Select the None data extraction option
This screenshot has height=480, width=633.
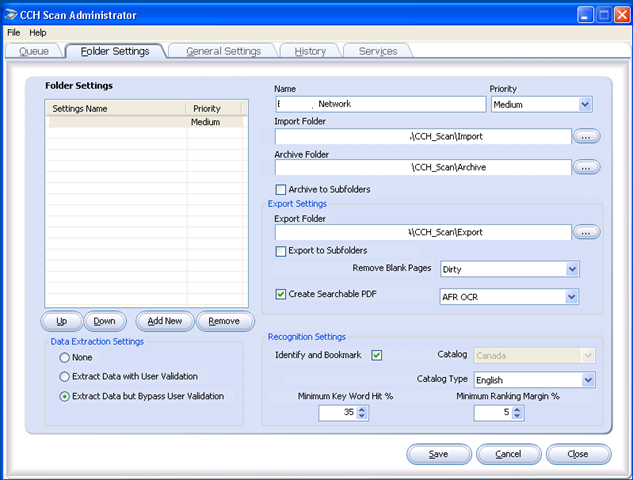tap(64, 358)
